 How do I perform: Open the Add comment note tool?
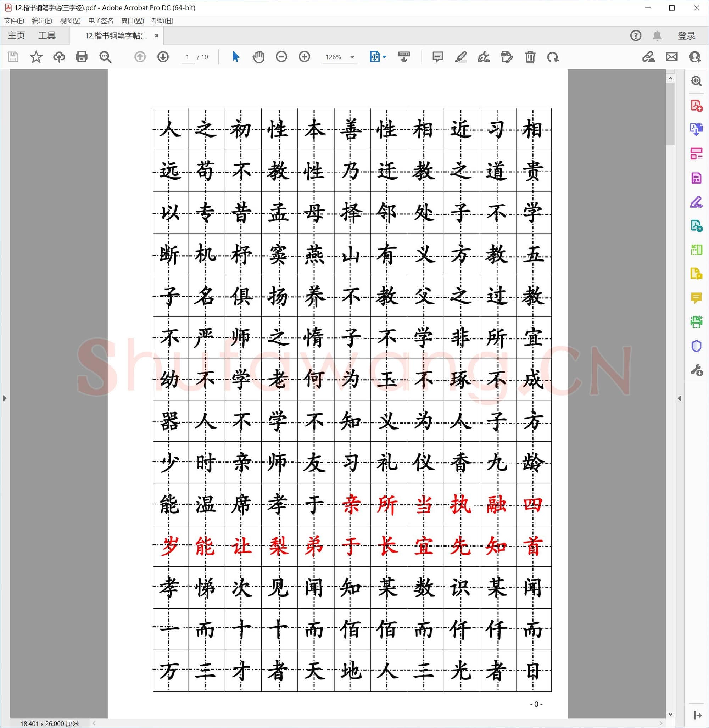coord(437,57)
